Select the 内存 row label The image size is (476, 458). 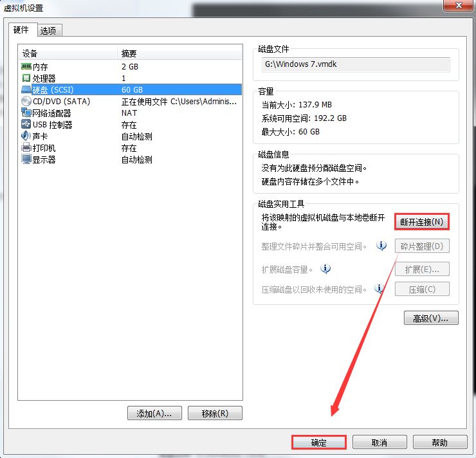[40, 66]
